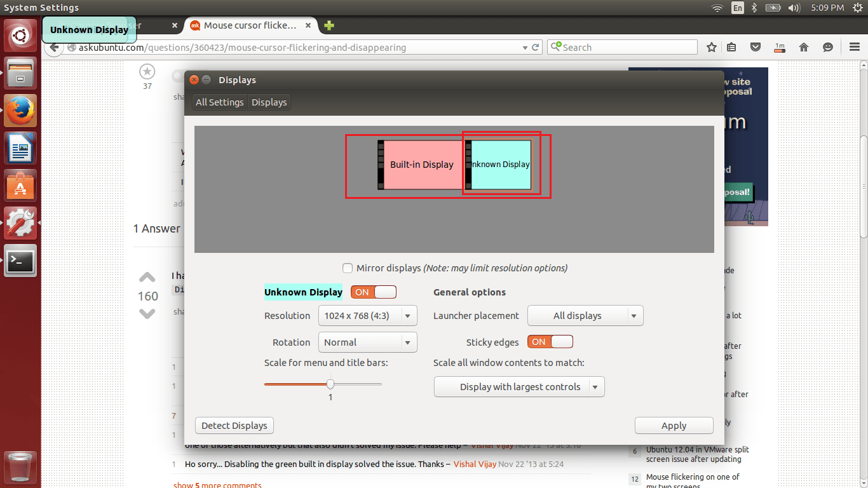The height and width of the screenshot is (488, 868).
Task: Select the Built-in Display thumbnail
Action: coord(421,165)
